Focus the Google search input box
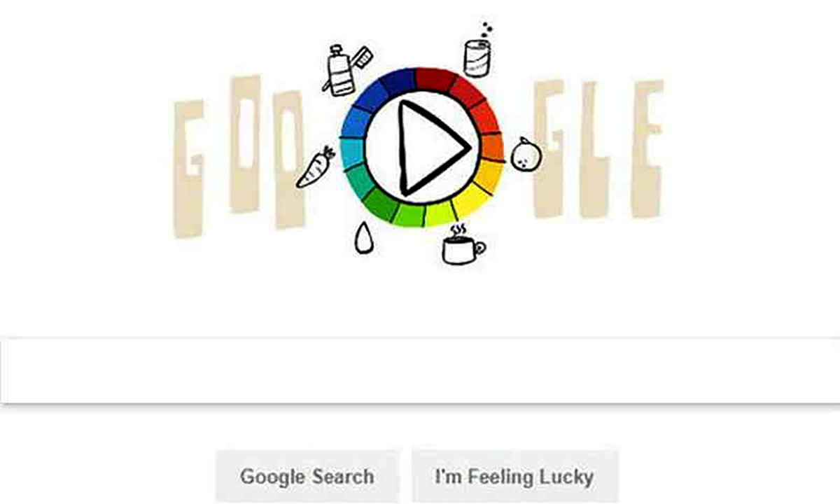Screen dimensions: 840x504 pos(420,371)
